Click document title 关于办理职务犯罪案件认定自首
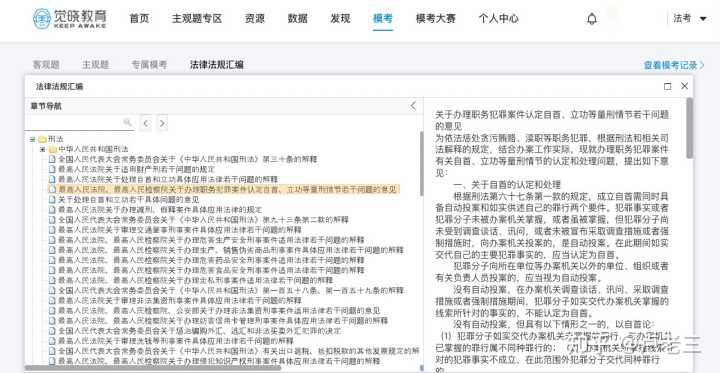Viewport: 720px width, 373px height. click(552, 119)
